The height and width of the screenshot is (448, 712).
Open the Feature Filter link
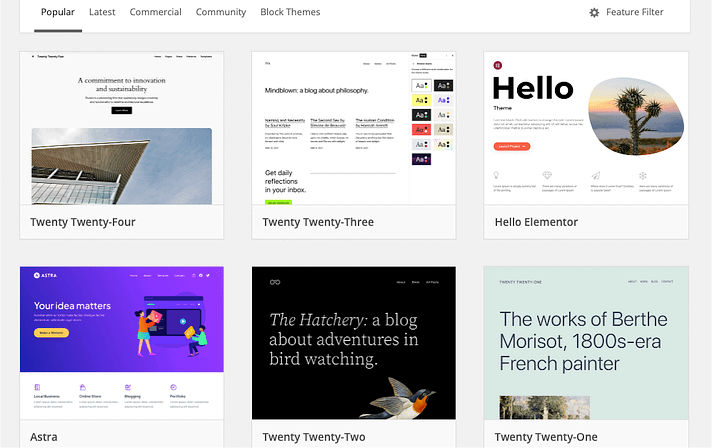634,12
